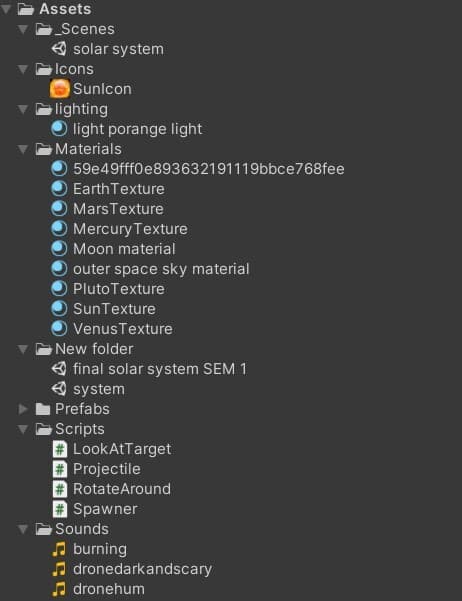Click the material icon for 59e49fff0e89 hash asset

[59, 169]
